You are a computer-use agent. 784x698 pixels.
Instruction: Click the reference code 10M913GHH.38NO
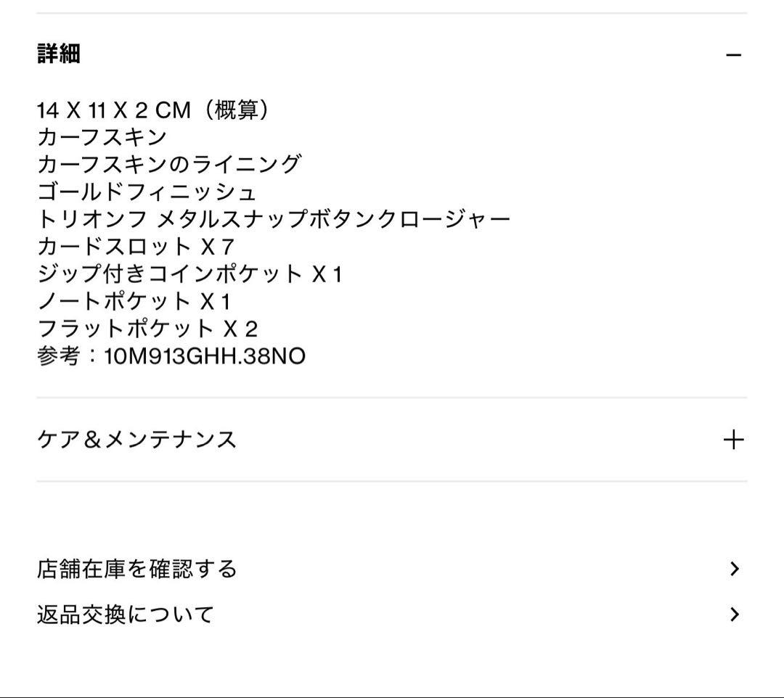205,357
